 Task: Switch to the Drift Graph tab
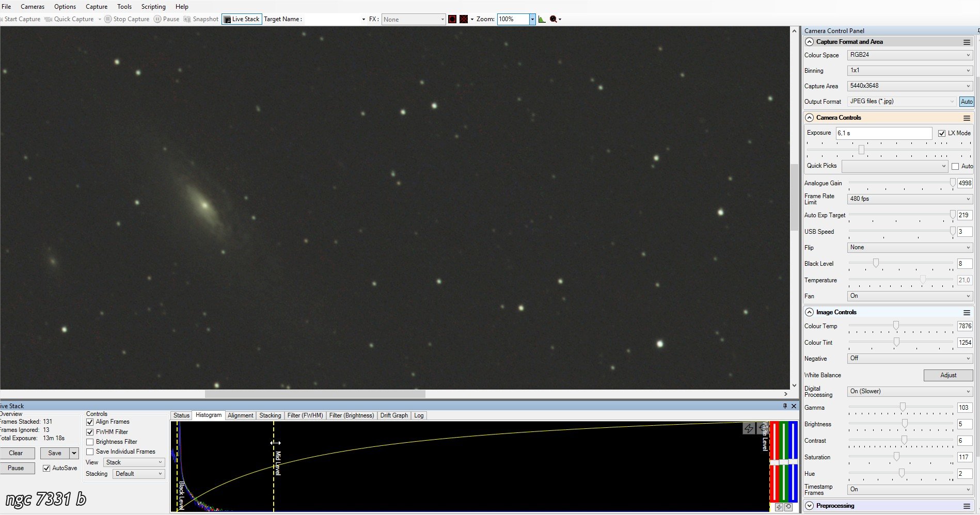(394, 415)
